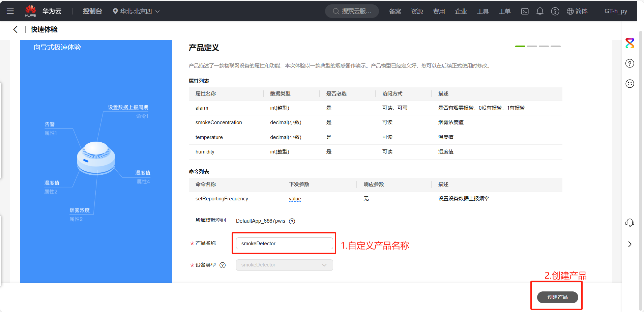Click the 创建产品 button
This screenshot has width=644, height=312.
[557, 297]
